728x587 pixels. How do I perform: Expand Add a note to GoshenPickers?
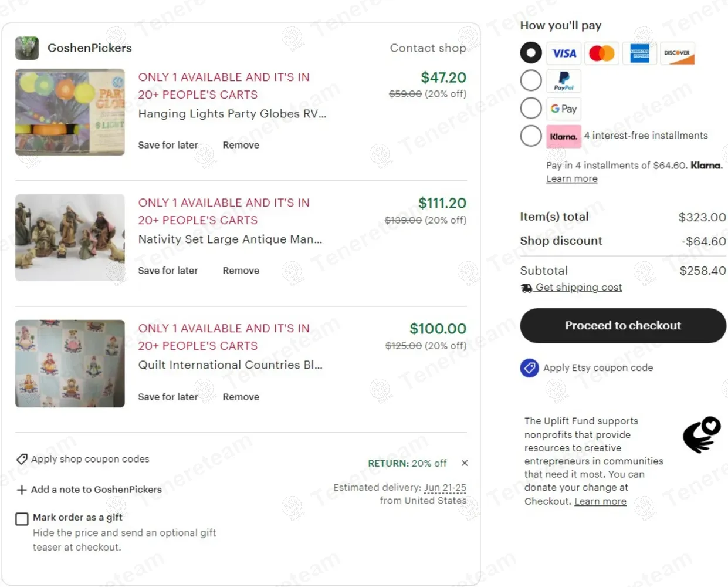tap(89, 490)
